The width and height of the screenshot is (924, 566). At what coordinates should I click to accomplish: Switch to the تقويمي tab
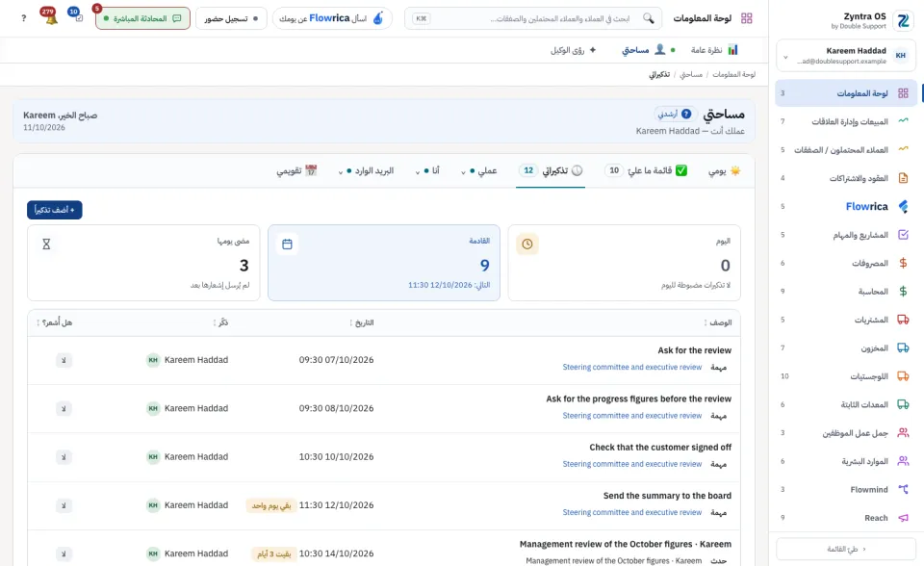tap(297, 171)
